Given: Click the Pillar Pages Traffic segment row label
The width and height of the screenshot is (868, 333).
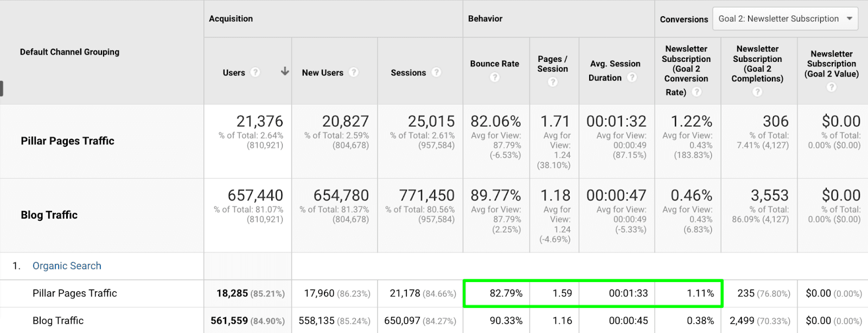Looking at the screenshot, I should click(x=67, y=141).
